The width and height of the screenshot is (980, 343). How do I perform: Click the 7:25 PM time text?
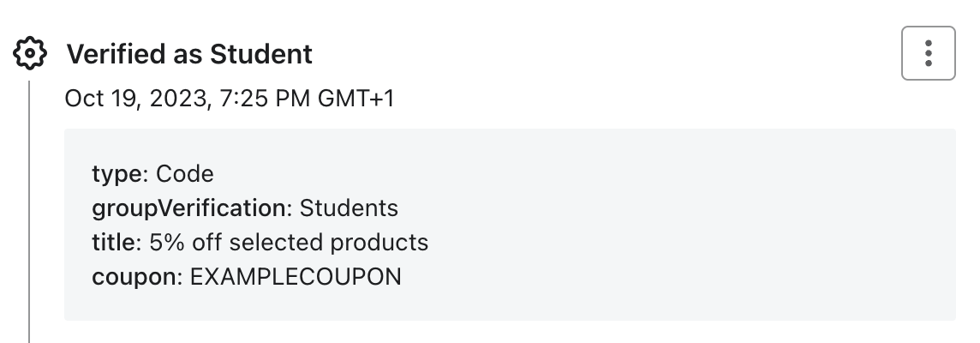(x=265, y=99)
